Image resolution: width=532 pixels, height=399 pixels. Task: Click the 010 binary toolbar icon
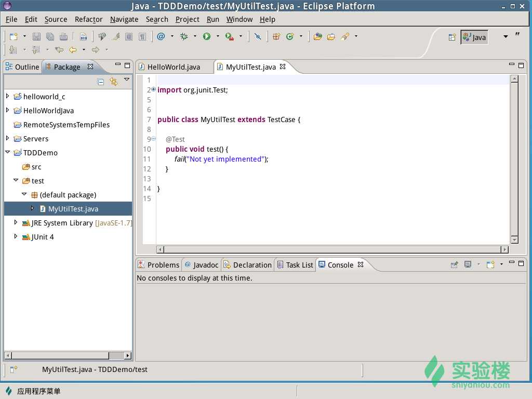[83, 36]
